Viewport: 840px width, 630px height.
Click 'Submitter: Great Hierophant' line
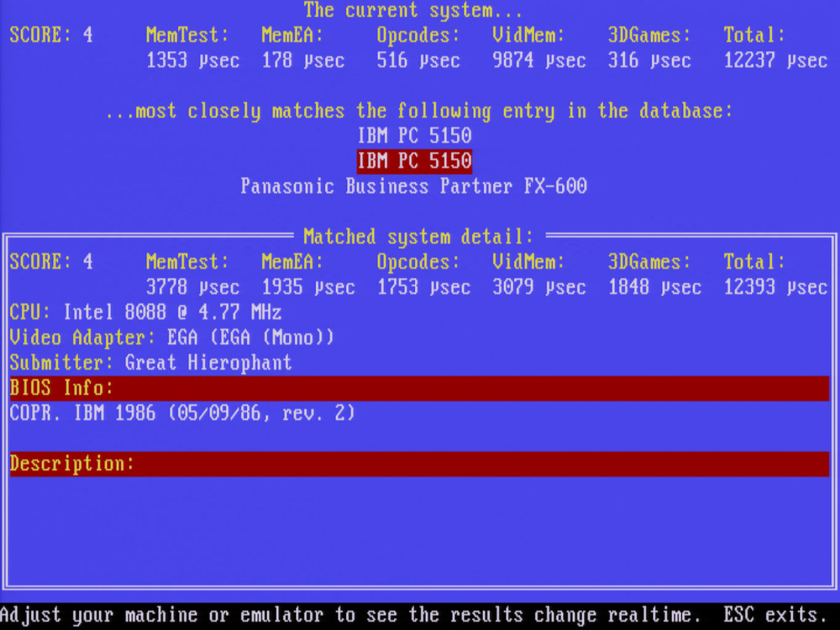[151, 363]
